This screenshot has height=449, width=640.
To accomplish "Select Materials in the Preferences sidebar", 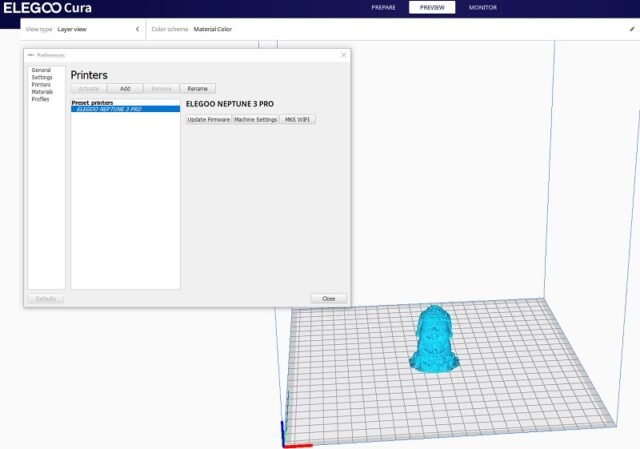I will tap(42, 92).
